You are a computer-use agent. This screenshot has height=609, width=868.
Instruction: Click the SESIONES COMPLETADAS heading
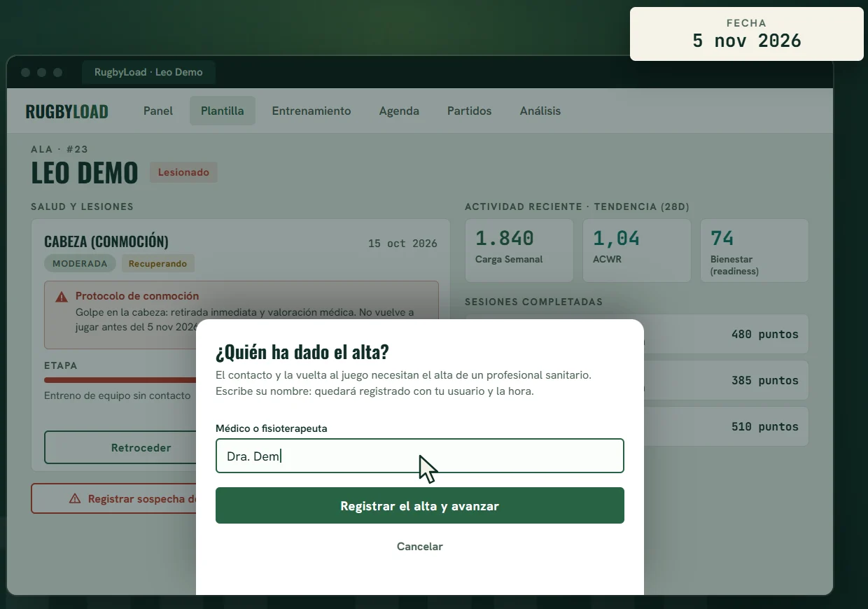click(534, 302)
